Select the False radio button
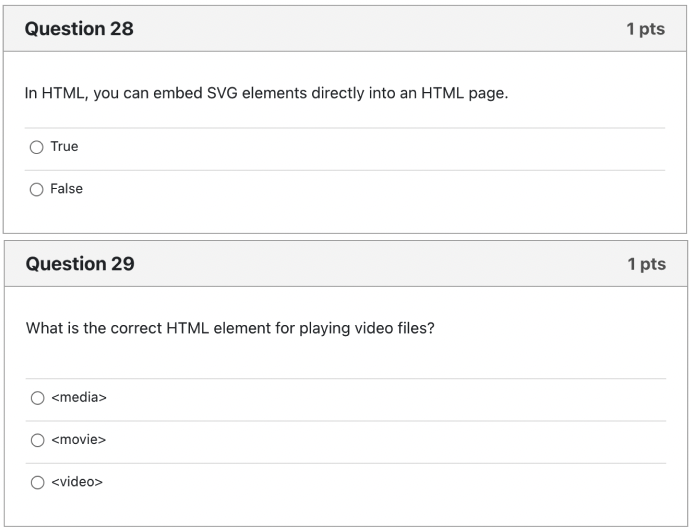 tap(37, 189)
